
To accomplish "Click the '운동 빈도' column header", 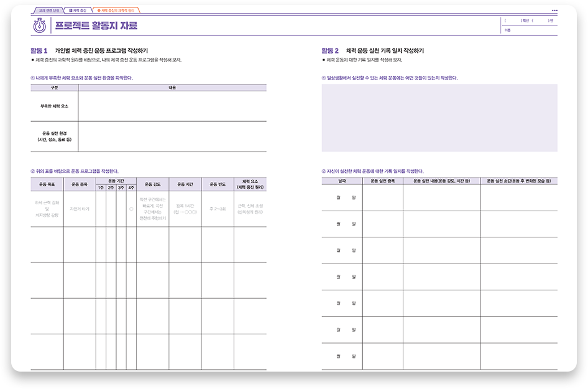I will (218, 185).
